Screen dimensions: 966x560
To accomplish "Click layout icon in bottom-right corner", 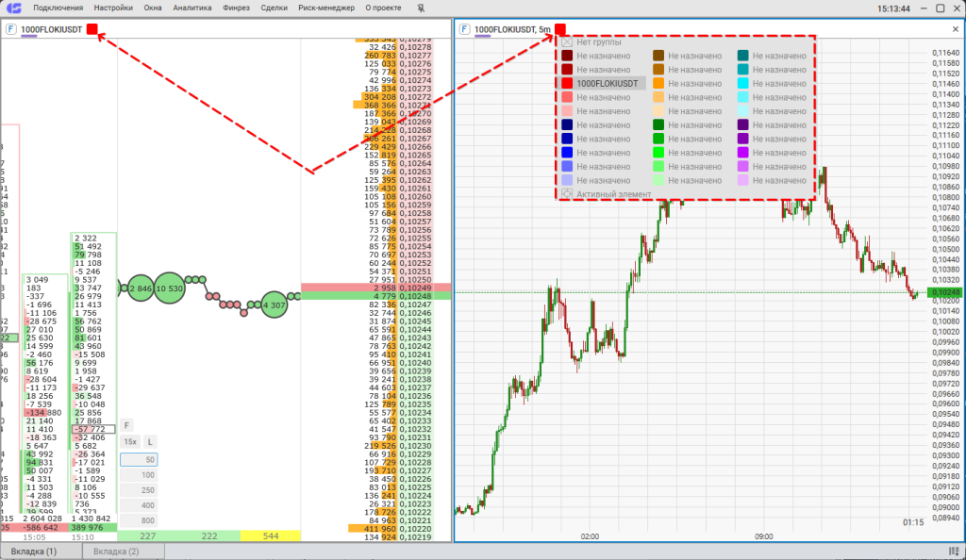I will pos(954,551).
